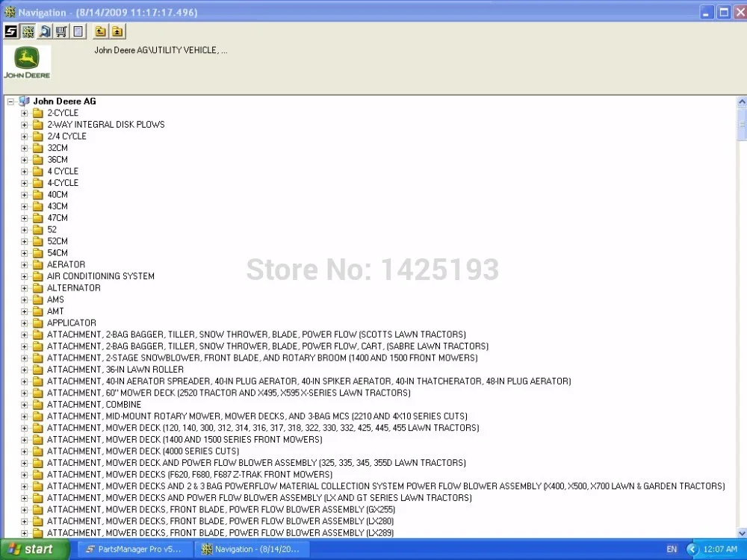Click the folder icon beside 47CM
The height and width of the screenshot is (560, 747).
pyautogui.click(x=38, y=218)
